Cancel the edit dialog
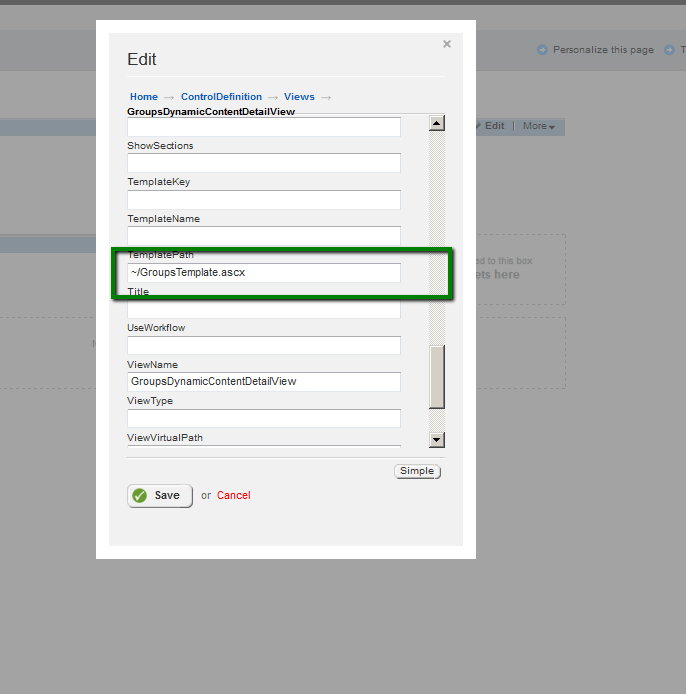Image resolution: width=686 pixels, height=694 pixels. coord(234,496)
